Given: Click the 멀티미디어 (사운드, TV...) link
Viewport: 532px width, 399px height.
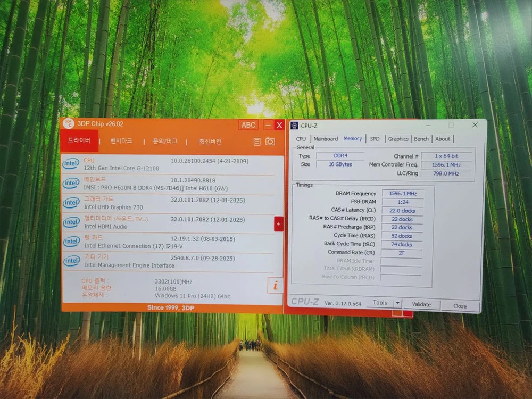Looking at the screenshot, I should point(116,219).
